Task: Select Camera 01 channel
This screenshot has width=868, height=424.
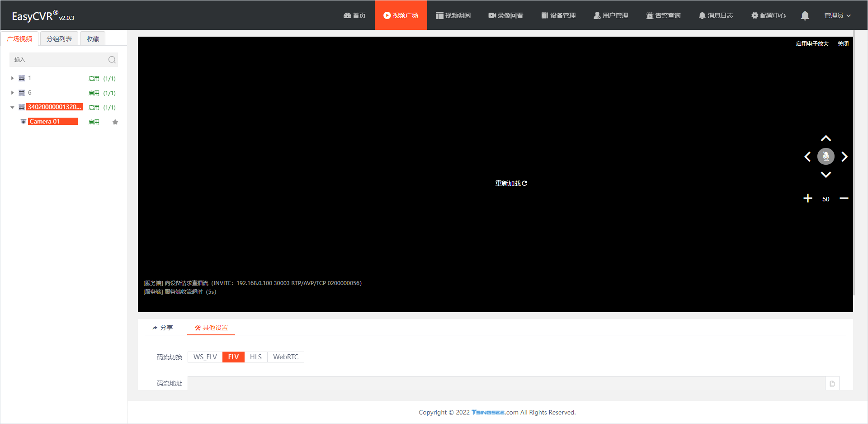Action: (53, 122)
